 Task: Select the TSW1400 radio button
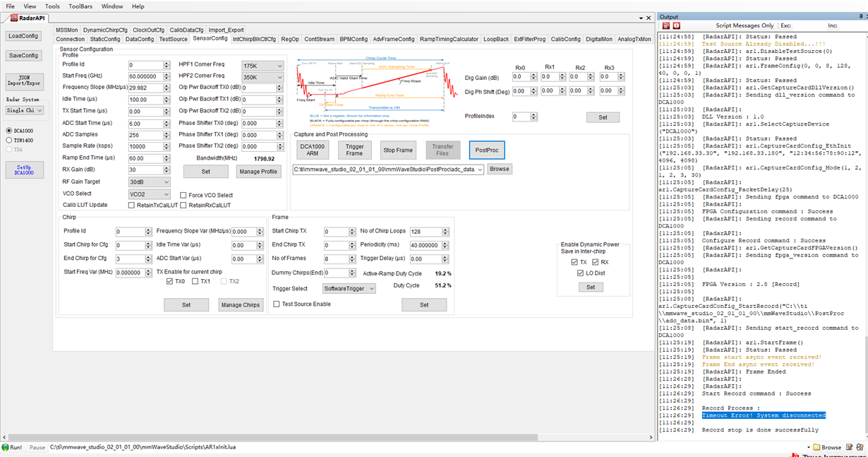[x=8, y=140]
